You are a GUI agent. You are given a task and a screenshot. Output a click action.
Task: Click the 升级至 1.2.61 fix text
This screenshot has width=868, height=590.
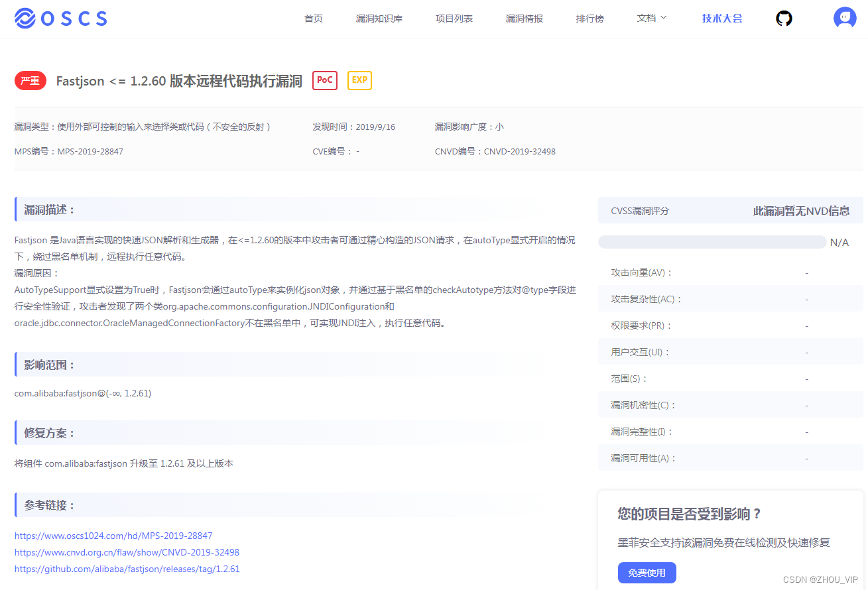click(x=124, y=463)
